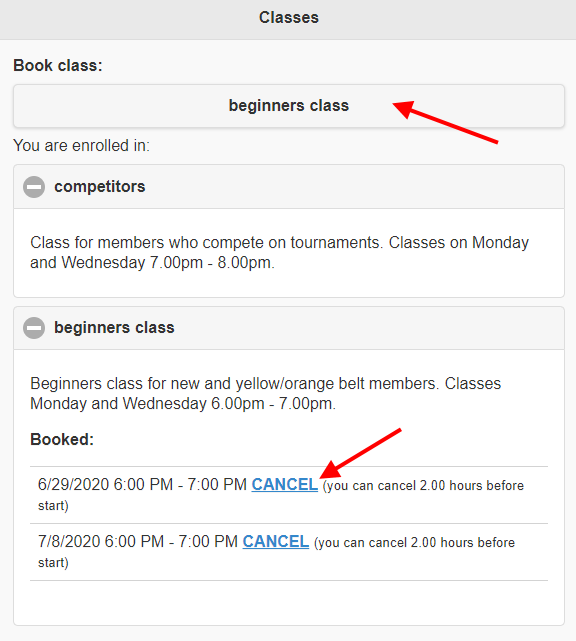The image size is (576, 641).
Task: Book the beginners class button
Action: tap(289, 106)
